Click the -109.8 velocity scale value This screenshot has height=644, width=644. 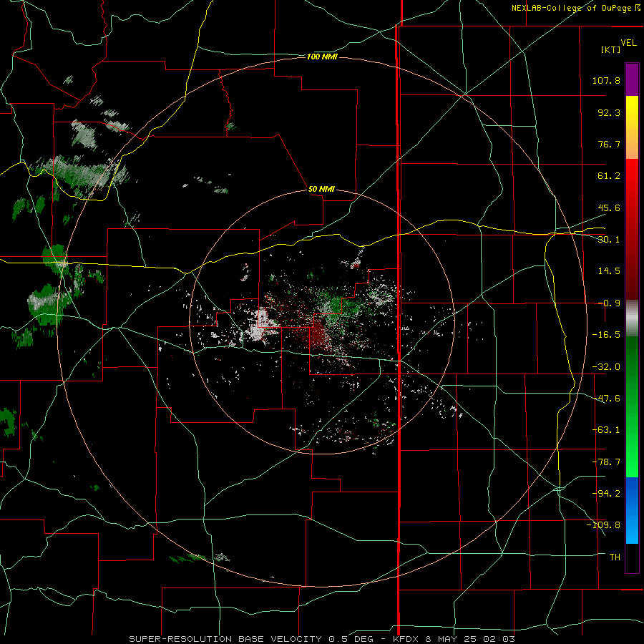coord(603,525)
